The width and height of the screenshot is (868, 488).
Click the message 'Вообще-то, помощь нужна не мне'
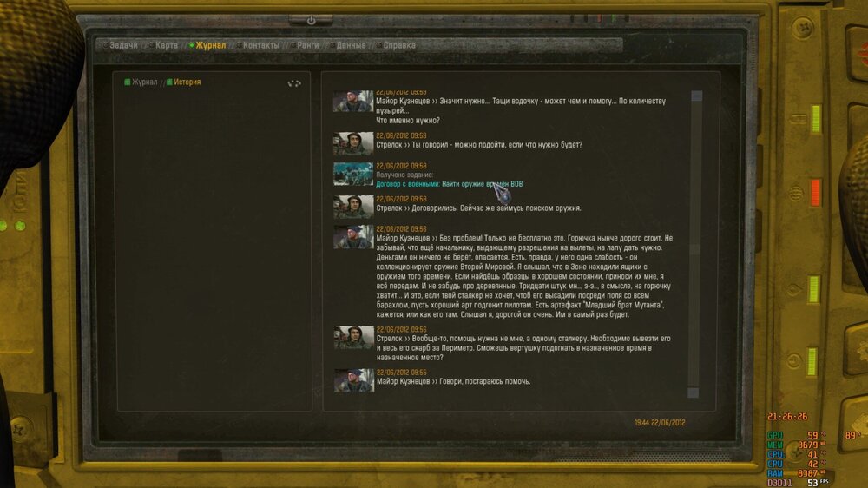click(523, 348)
